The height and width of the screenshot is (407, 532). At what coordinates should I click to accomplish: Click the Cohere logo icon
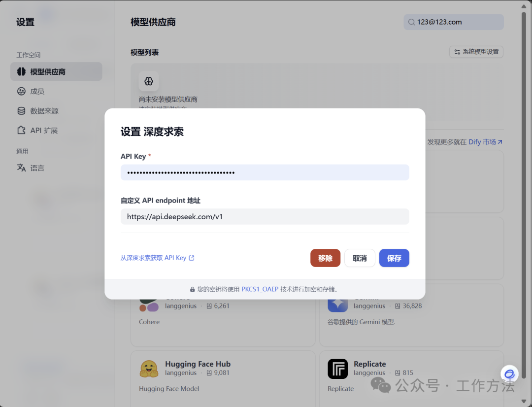click(x=149, y=305)
